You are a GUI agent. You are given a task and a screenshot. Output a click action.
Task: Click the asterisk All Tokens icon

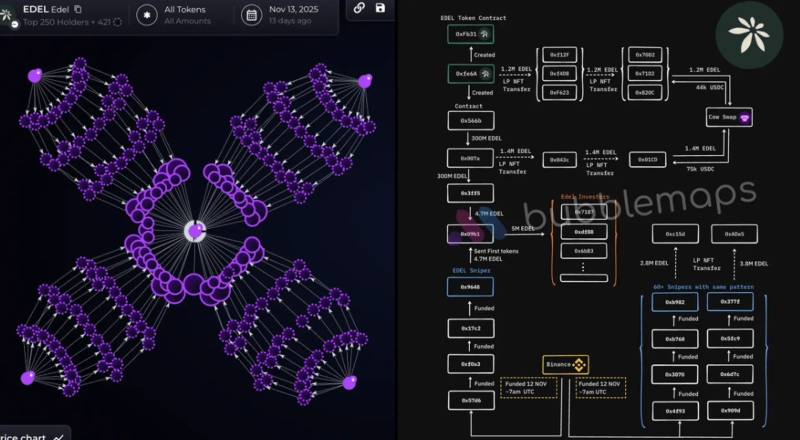[x=147, y=15]
